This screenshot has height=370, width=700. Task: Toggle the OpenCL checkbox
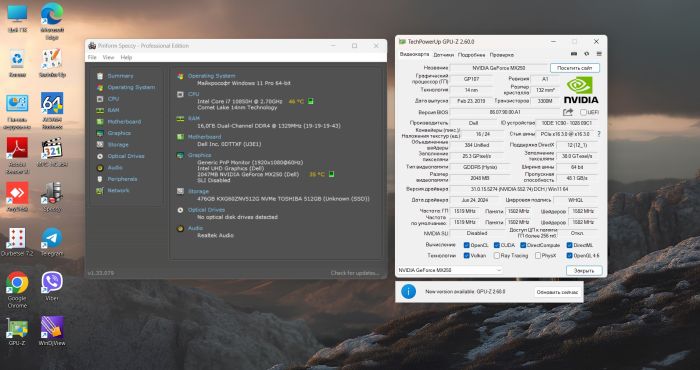coord(467,245)
